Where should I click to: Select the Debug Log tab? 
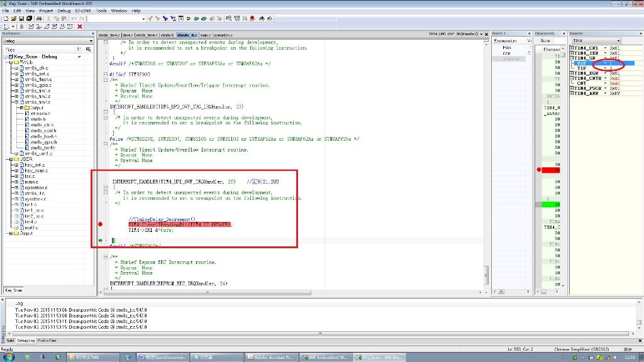coord(25,341)
